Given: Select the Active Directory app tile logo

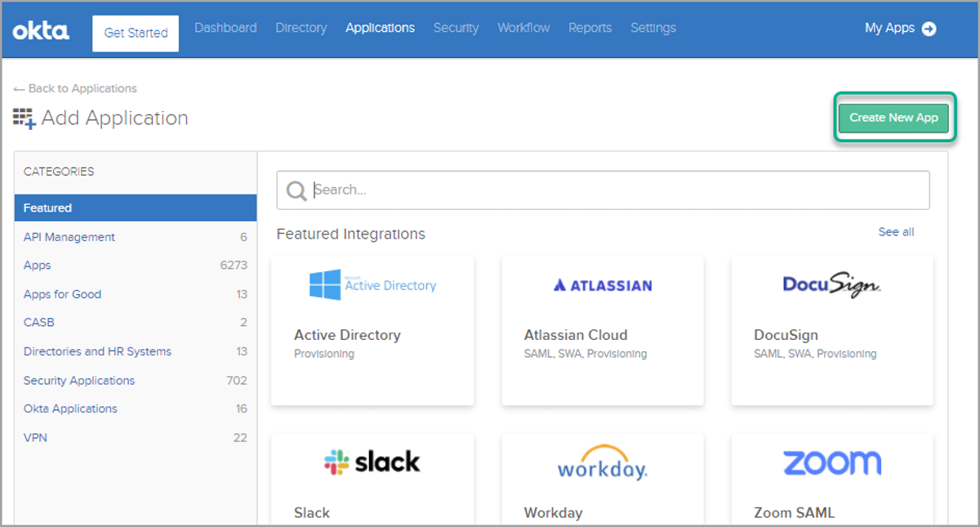Looking at the screenshot, I should (x=372, y=284).
